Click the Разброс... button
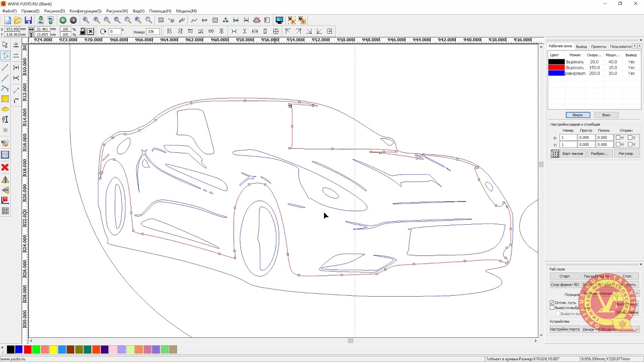 [600, 154]
